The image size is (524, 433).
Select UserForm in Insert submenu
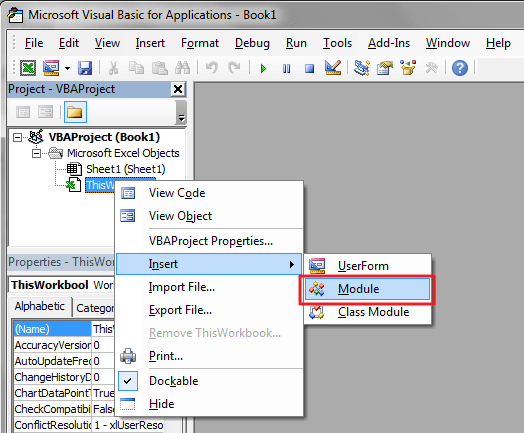click(367, 266)
